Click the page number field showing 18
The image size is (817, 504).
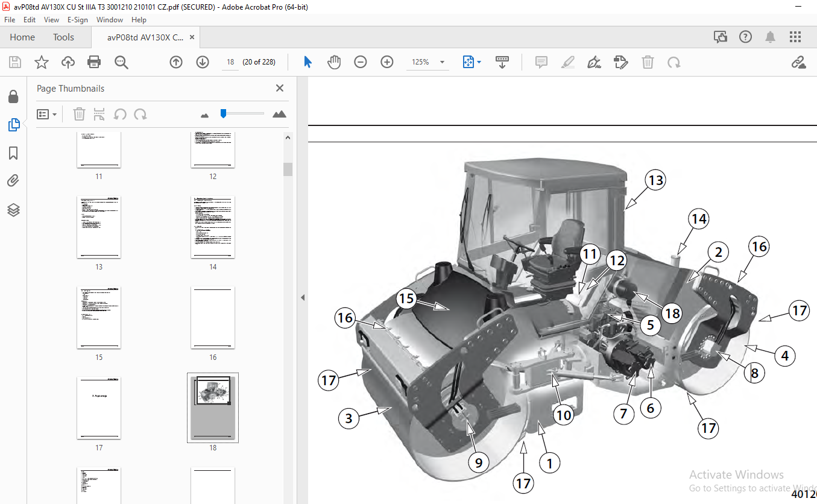pyautogui.click(x=230, y=62)
